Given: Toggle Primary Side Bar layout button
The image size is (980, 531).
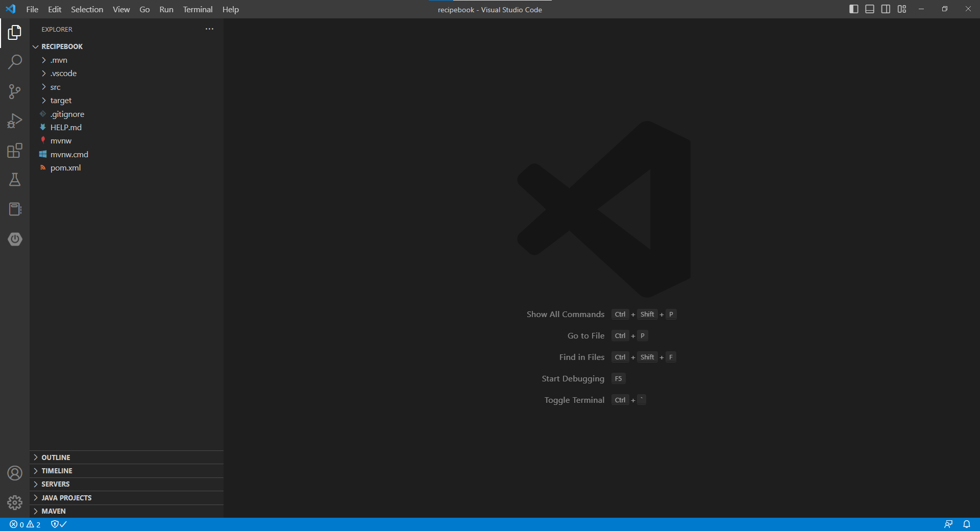Looking at the screenshot, I should 853,9.
